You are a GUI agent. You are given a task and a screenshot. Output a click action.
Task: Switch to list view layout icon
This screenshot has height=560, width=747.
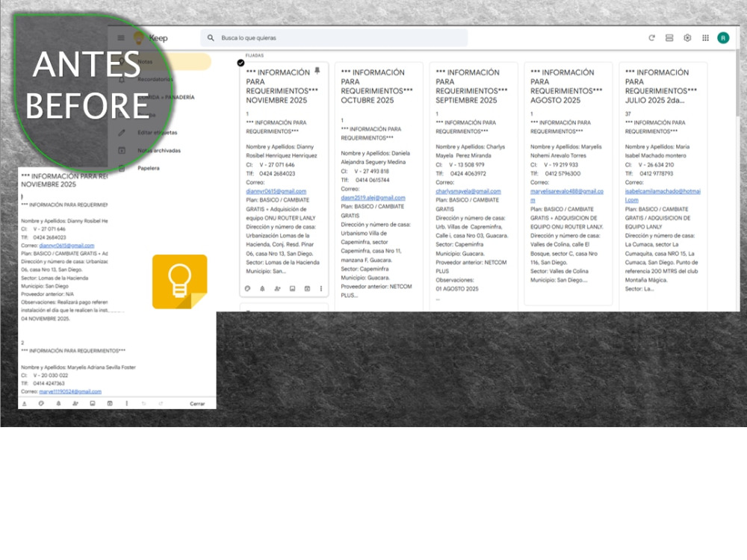pos(669,38)
